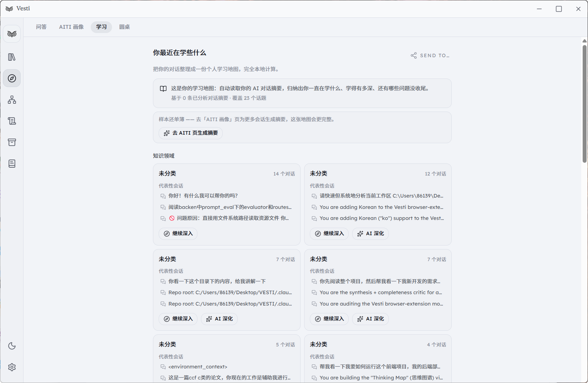Click the SEND TO… button

pyautogui.click(x=430, y=55)
